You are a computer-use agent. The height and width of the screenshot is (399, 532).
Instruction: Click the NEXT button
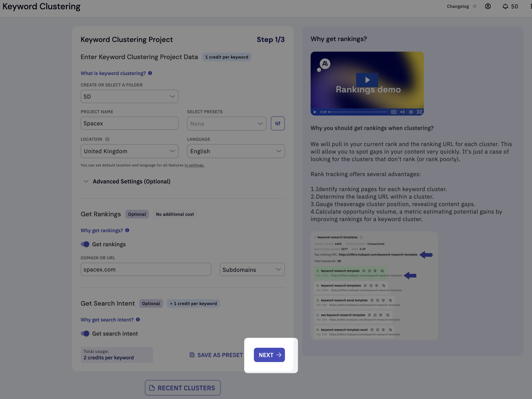point(269,355)
